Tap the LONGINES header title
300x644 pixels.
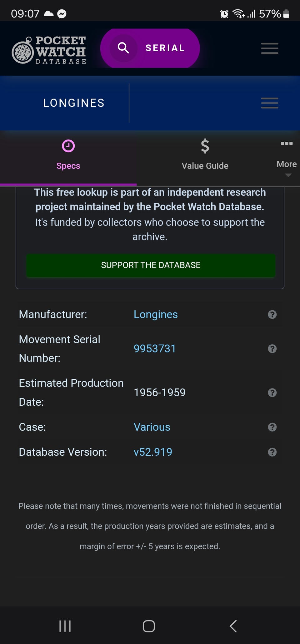pos(74,103)
